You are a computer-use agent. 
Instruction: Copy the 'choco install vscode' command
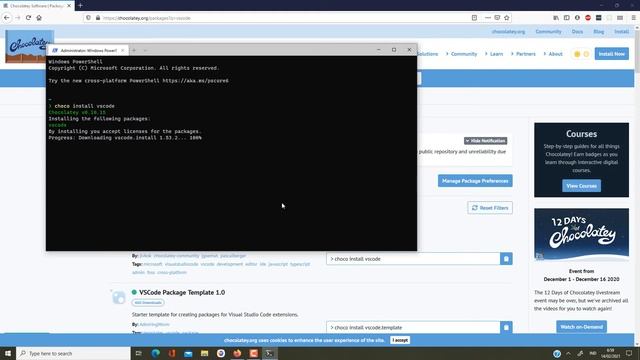point(506,259)
